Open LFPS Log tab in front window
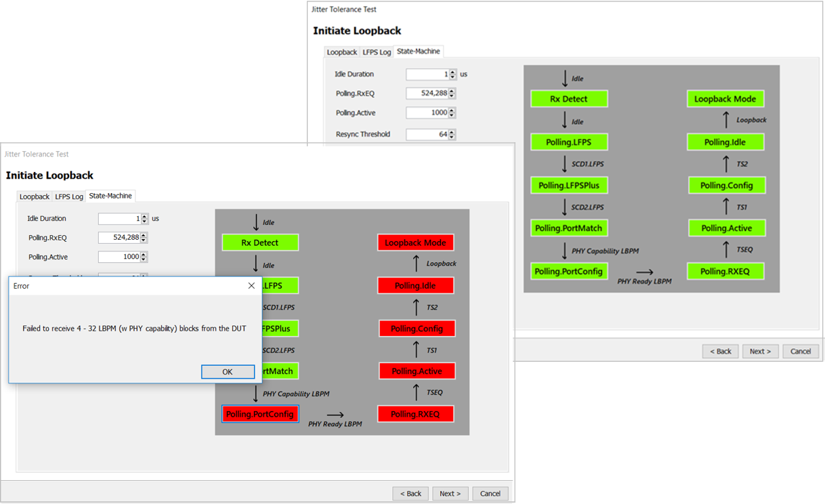825x504 pixels. 69,196
